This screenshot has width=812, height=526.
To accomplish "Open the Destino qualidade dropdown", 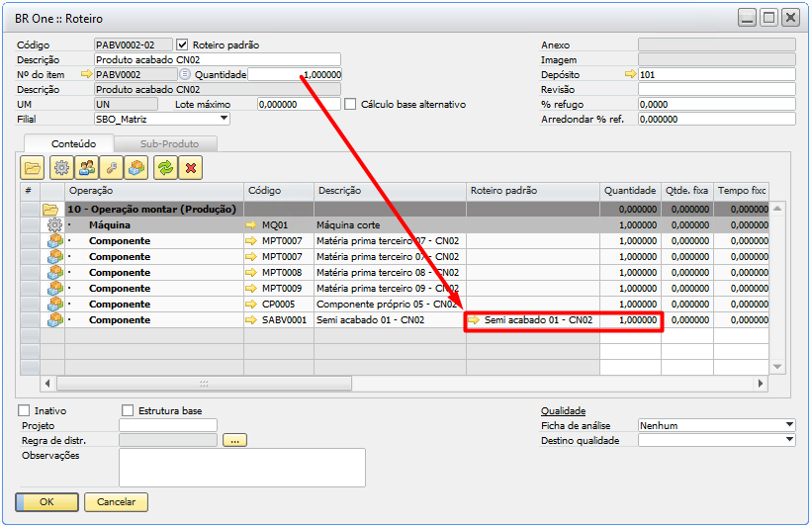I will coord(788,441).
